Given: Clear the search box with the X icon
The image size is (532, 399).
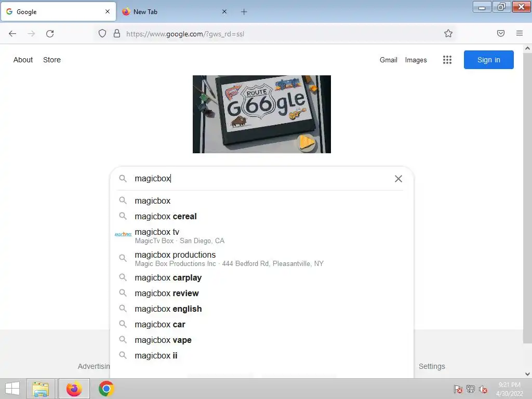Looking at the screenshot, I should pos(398,179).
